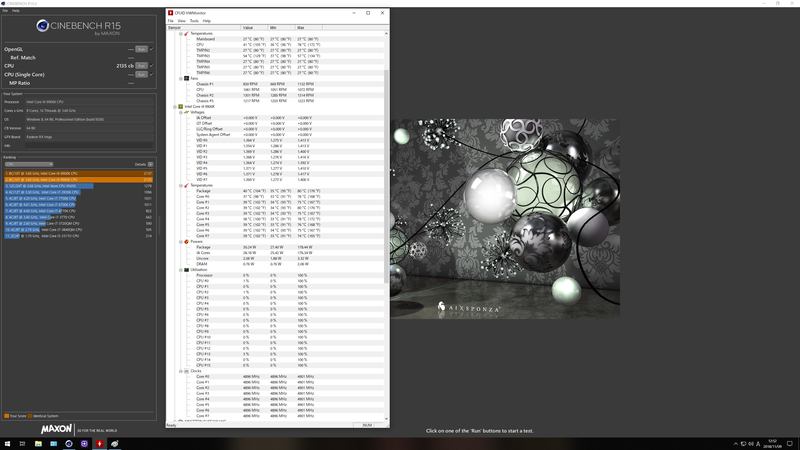Toggle the OpenGL test checkbox
This screenshot has width=800, height=450.
pyautogui.click(x=152, y=49)
